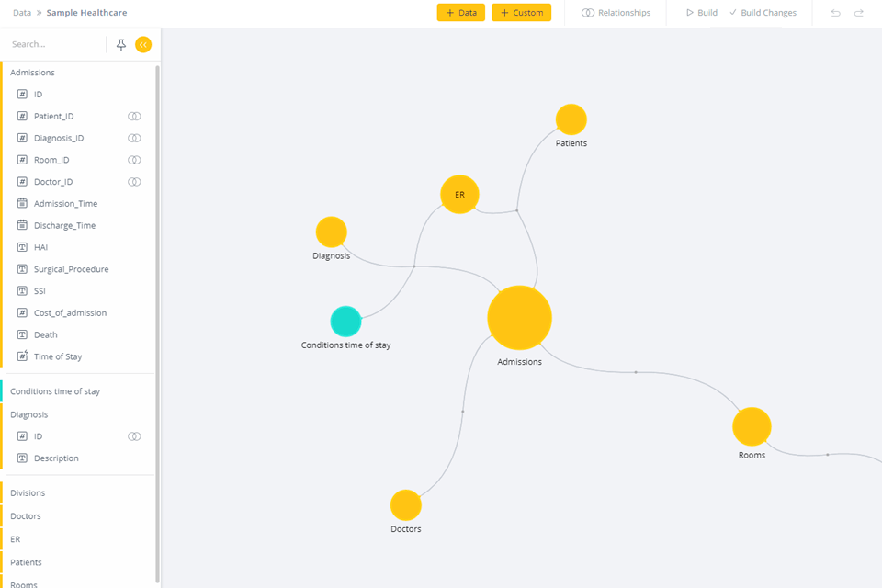Image resolution: width=882 pixels, height=588 pixels.
Task: Click the undo arrow icon
Action: click(x=835, y=12)
